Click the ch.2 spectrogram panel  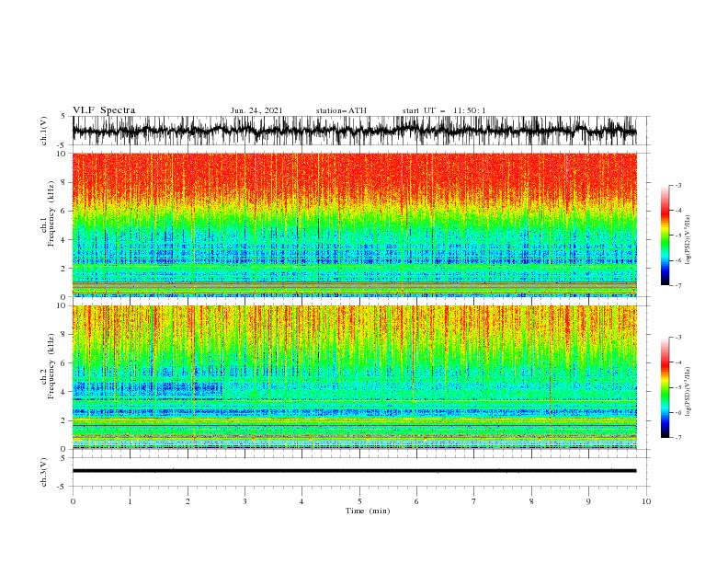tap(354, 377)
